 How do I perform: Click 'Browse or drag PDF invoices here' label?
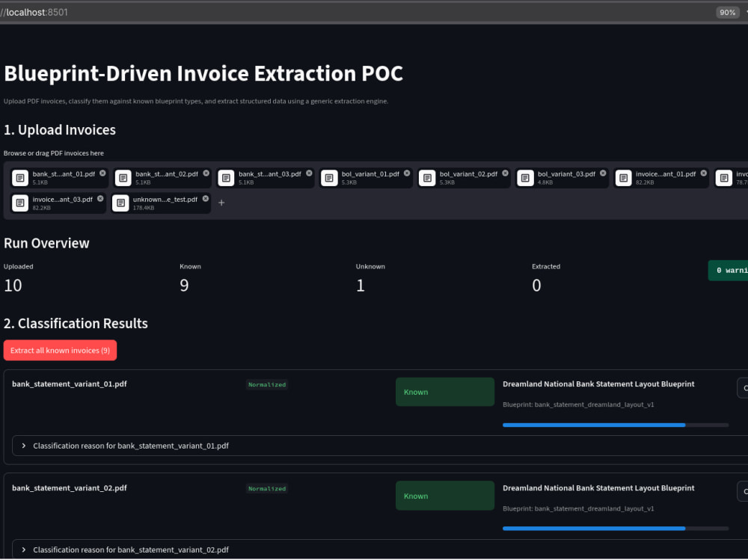tap(54, 153)
